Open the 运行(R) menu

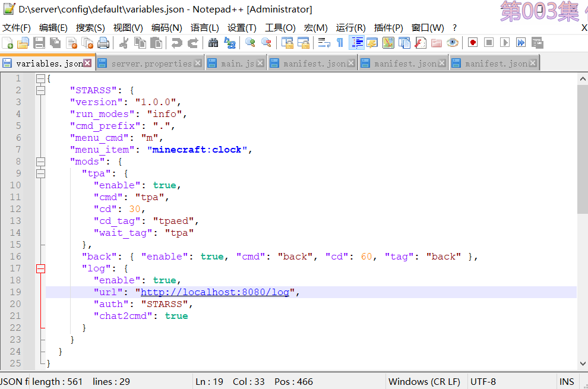[350, 28]
